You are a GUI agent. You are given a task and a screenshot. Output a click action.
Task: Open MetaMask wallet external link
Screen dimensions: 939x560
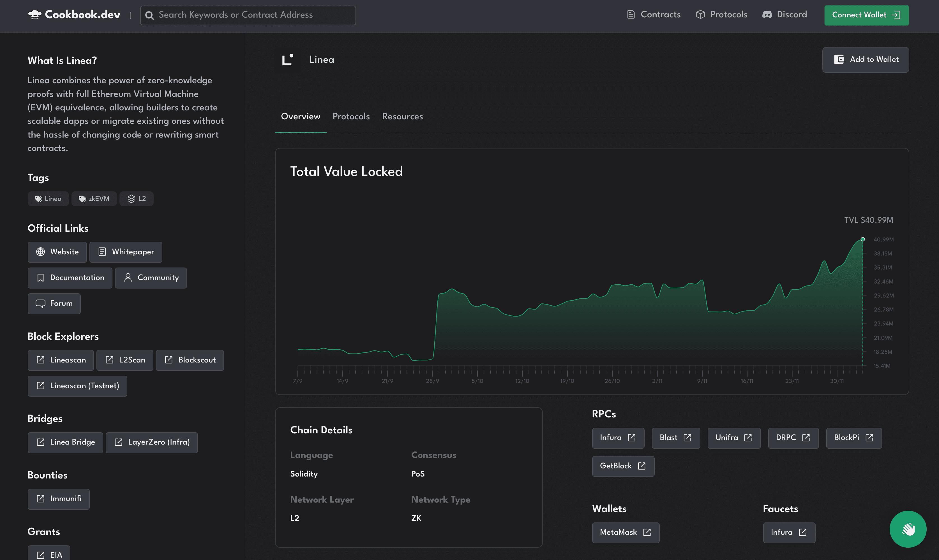point(625,533)
